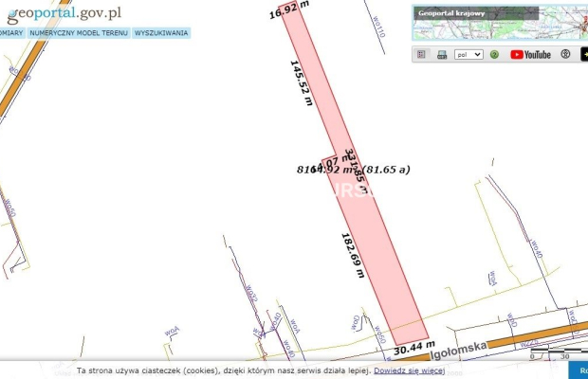This screenshot has width=588, height=379.
Task: Open the Pomiary menu at the left edge
Action: pos(11,32)
